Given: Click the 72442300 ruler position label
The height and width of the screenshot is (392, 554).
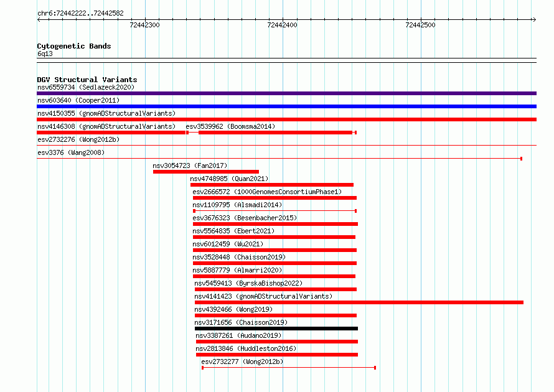Looking at the screenshot, I should pos(145,25).
